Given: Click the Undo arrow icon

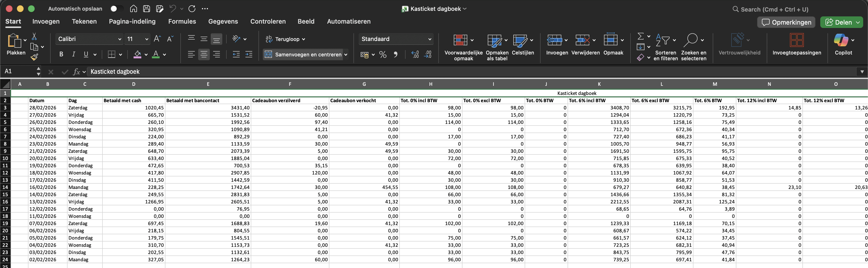Looking at the screenshot, I should [173, 9].
